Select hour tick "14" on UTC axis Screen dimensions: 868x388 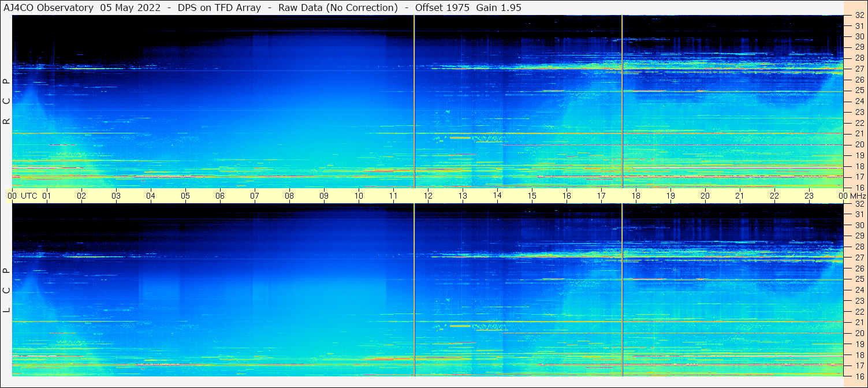pos(497,196)
